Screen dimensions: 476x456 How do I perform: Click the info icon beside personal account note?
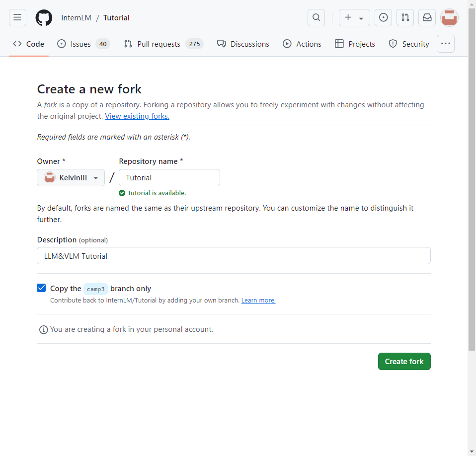(x=43, y=329)
